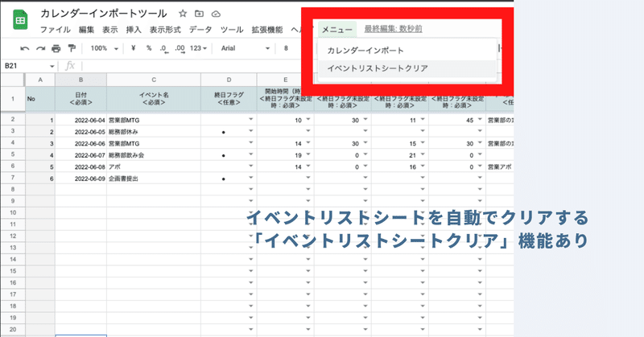Open the データ menu
Viewport: 644px width, 337px height.
[x=200, y=30]
